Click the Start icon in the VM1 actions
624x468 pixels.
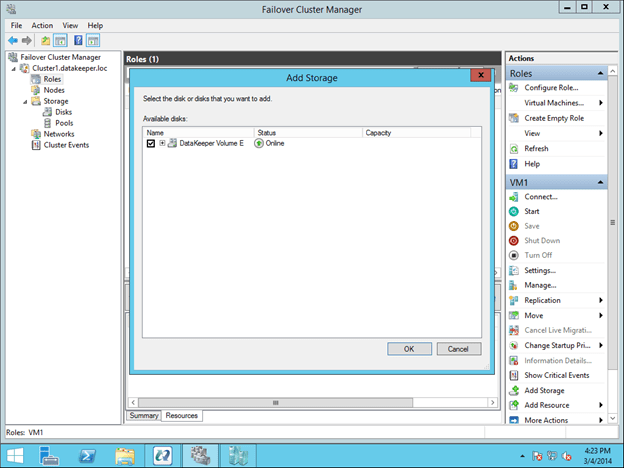pyautogui.click(x=514, y=211)
